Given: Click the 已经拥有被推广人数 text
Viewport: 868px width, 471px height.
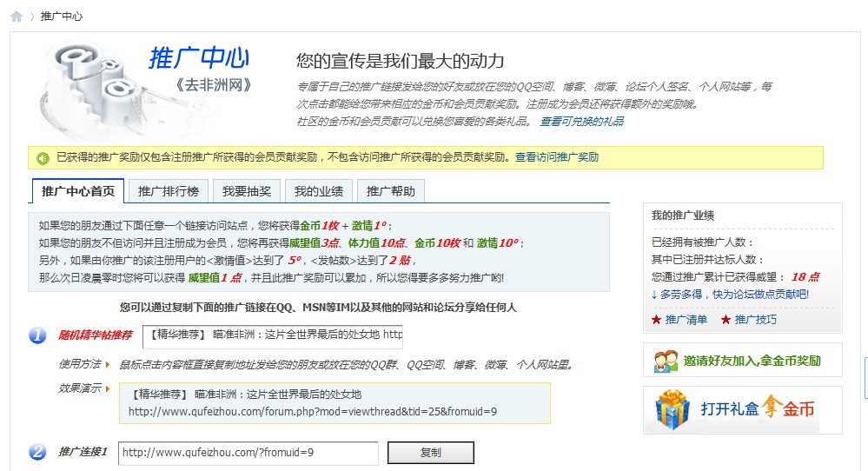Looking at the screenshot, I should click(703, 242).
